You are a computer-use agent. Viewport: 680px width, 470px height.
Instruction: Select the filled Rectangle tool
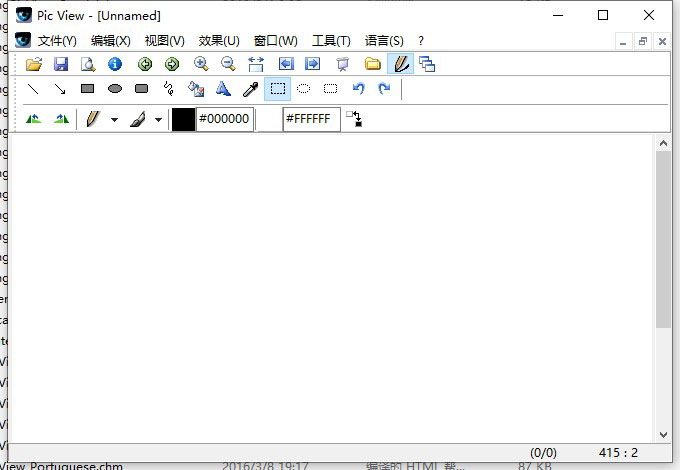point(88,89)
